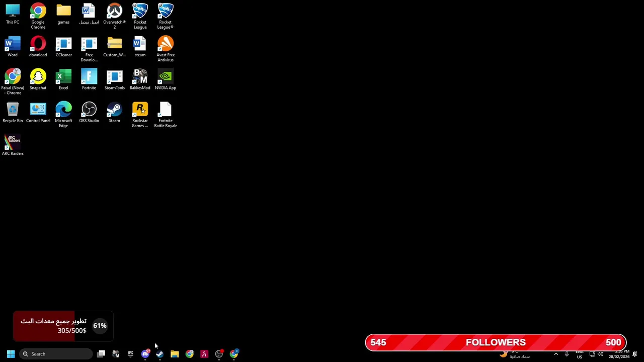
Task: Select the NVIDIA App desktop icon
Action: [166, 79]
